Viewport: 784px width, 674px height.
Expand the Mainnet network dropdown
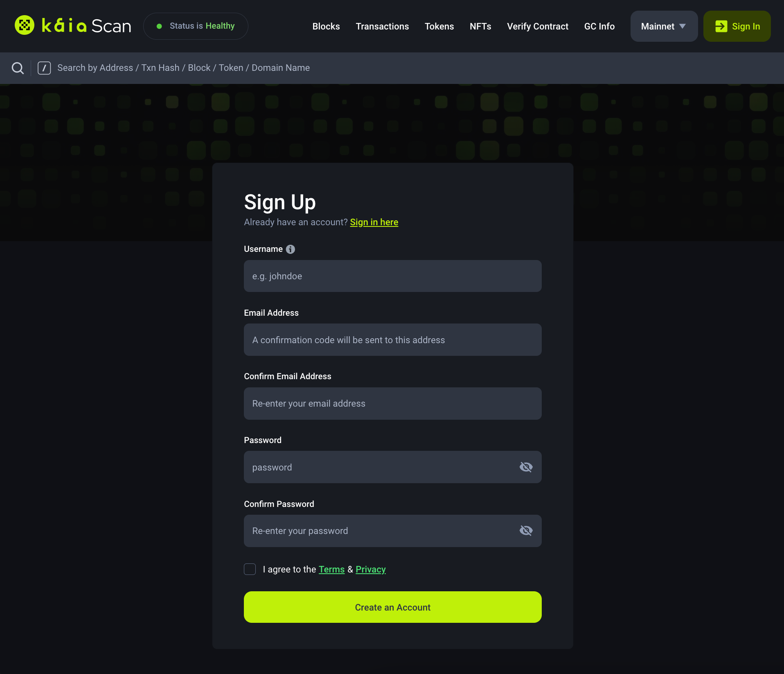(664, 26)
